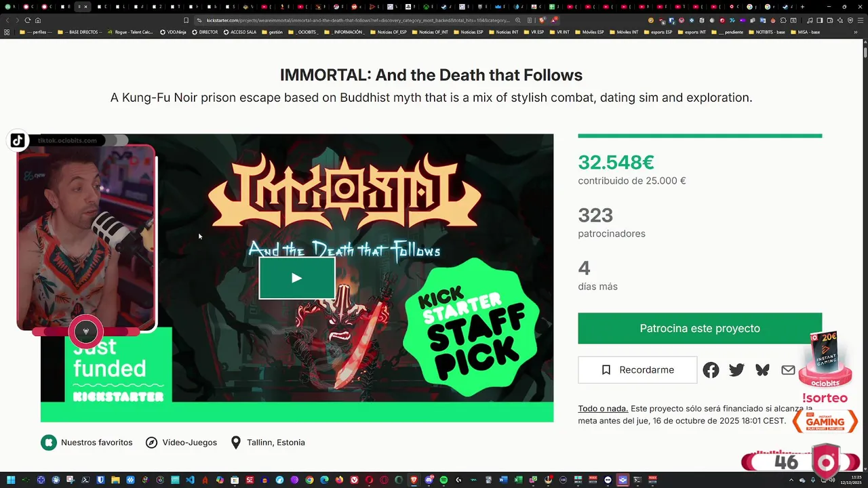This screenshot has height=488, width=868.
Task: Click the Recordarme bookmark button
Action: (637, 370)
